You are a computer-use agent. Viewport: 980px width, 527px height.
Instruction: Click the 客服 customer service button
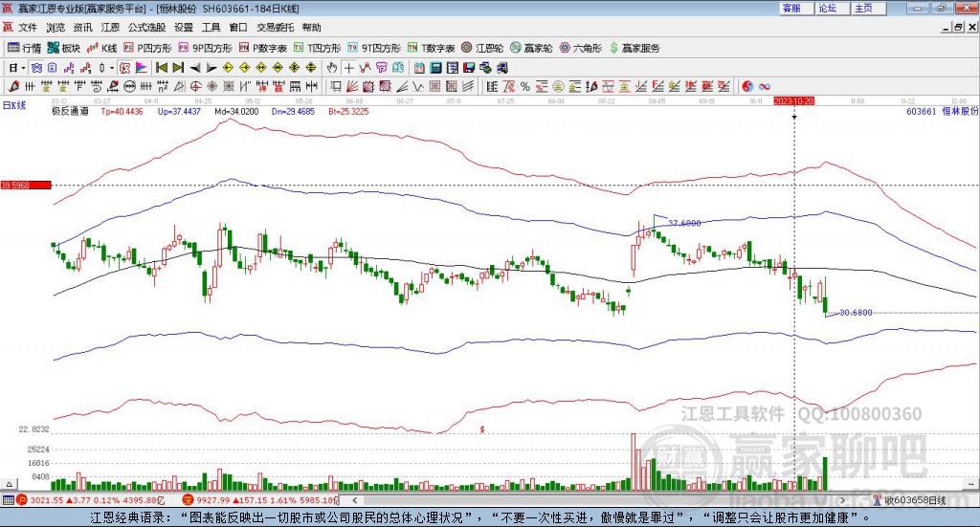point(796,8)
